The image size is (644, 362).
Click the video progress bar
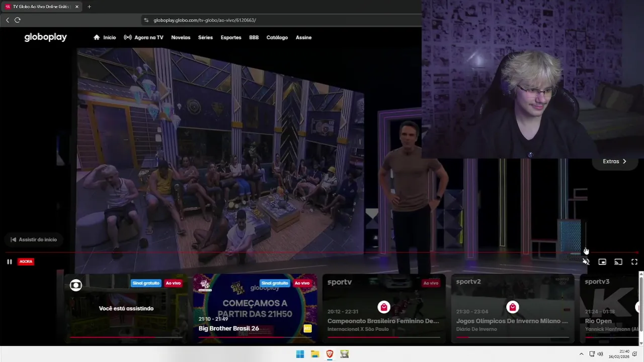[x=322, y=252]
